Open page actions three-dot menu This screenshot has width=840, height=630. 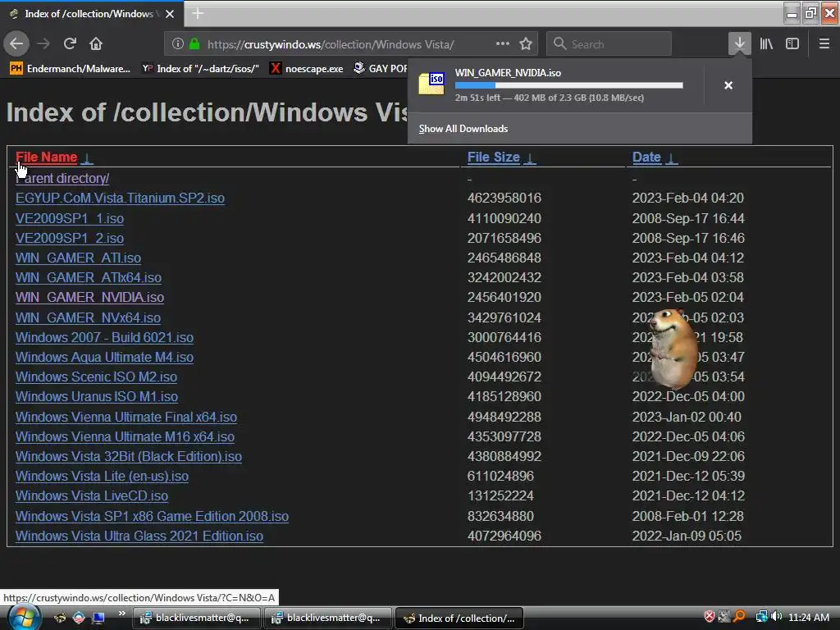(x=503, y=43)
